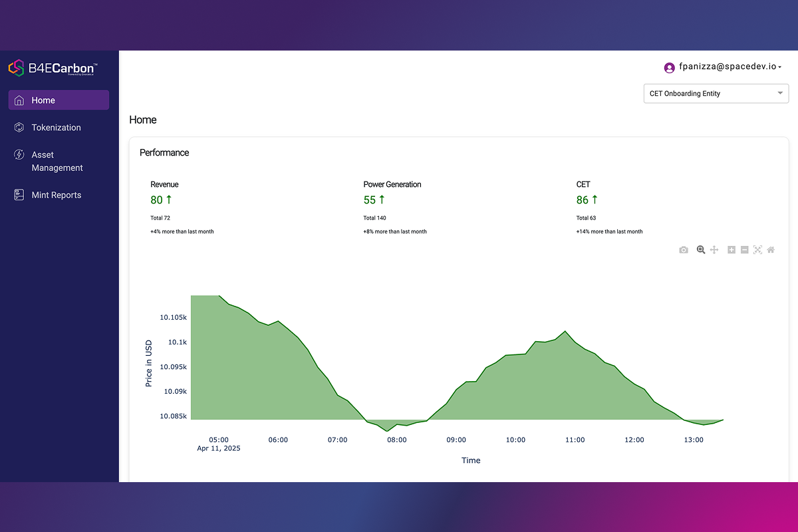Click the 10.105k y-axis label
Screen dimensions: 798x532
click(174, 318)
